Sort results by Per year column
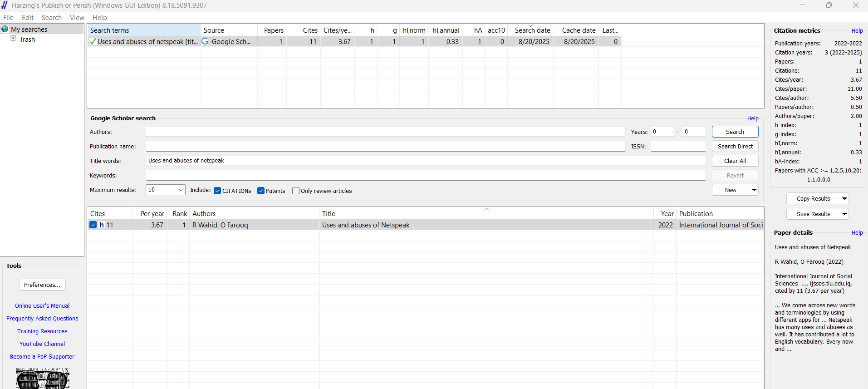The image size is (868, 389). tap(150, 213)
